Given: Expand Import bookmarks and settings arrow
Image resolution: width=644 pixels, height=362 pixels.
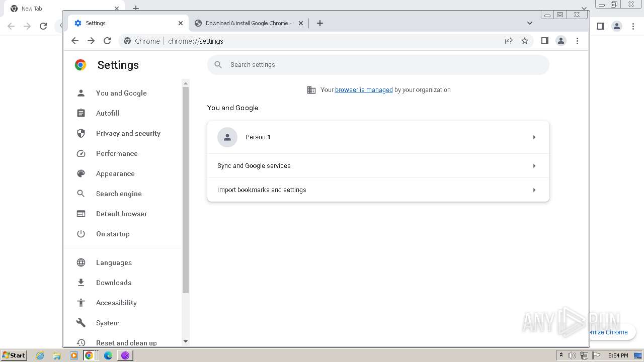Looking at the screenshot, I should [534, 190].
